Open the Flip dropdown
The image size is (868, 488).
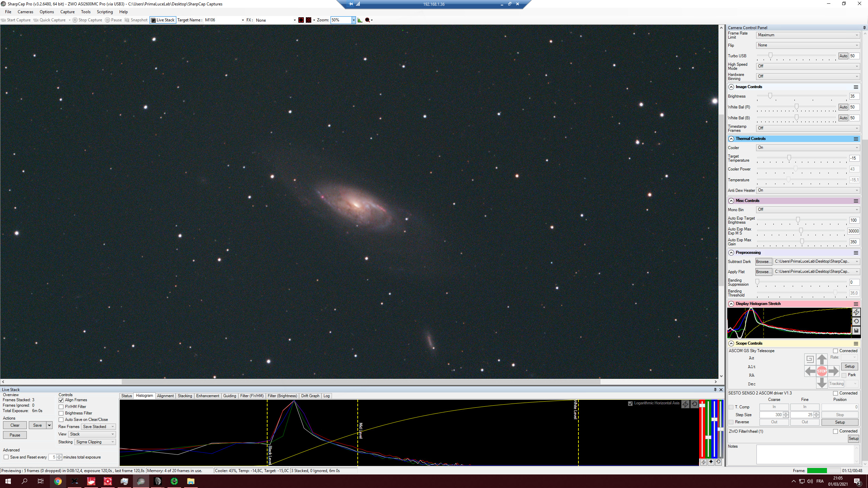[808, 45]
